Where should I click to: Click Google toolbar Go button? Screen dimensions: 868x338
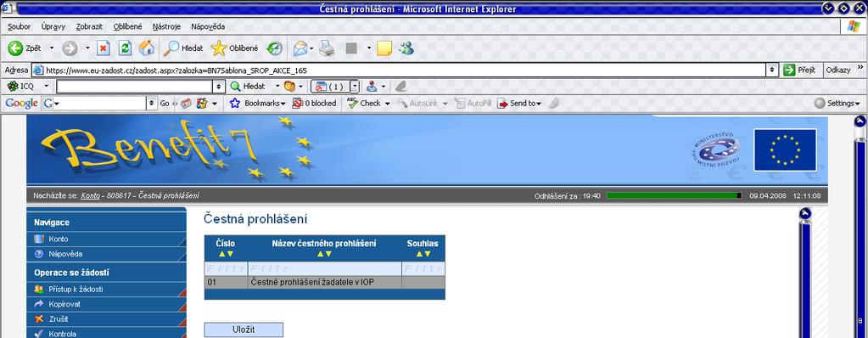coord(165,103)
